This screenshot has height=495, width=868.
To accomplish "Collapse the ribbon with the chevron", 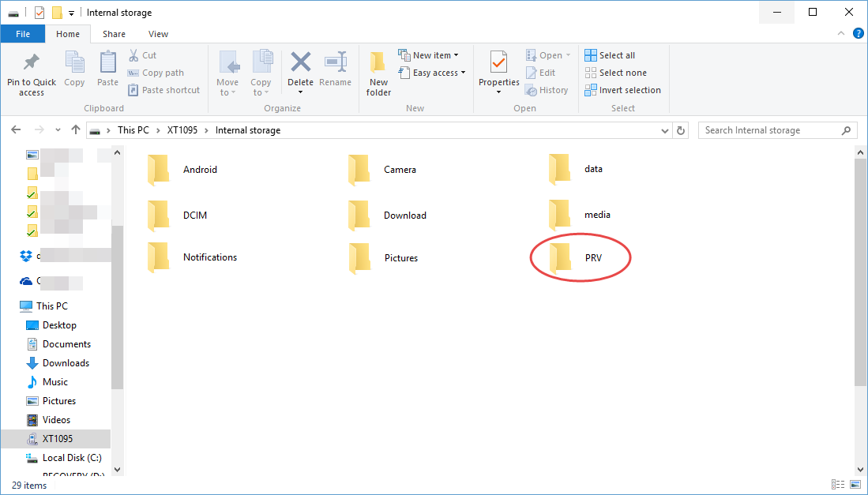I will coord(842,34).
